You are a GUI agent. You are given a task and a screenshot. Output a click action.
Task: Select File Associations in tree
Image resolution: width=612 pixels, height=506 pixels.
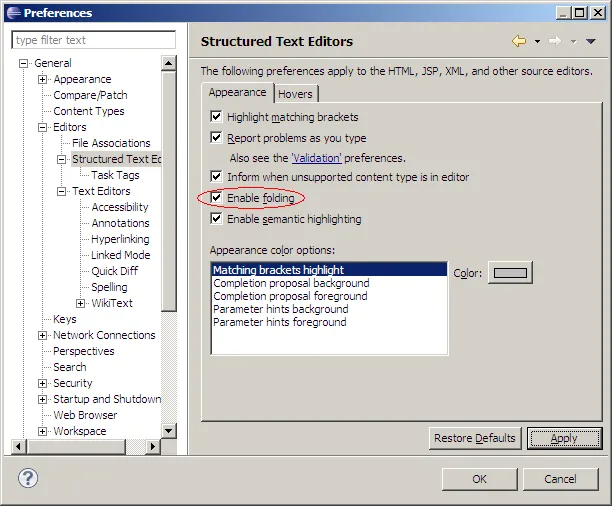pyautogui.click(x=111, y=143)
